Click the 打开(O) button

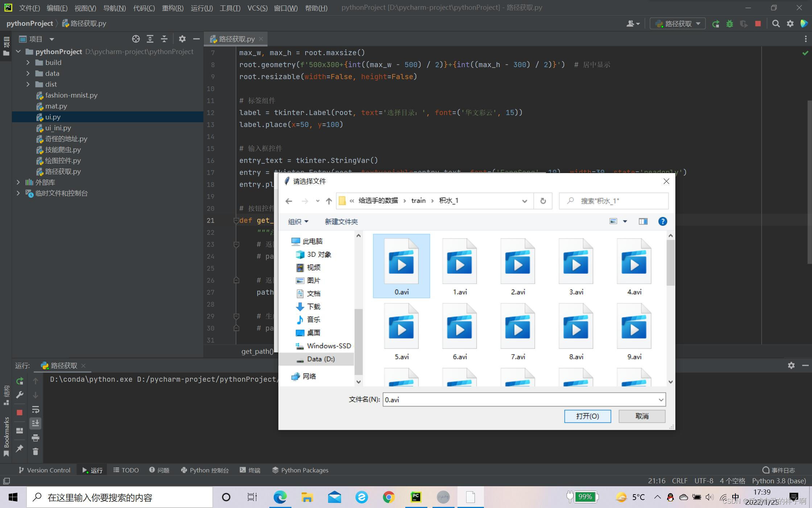587,416
